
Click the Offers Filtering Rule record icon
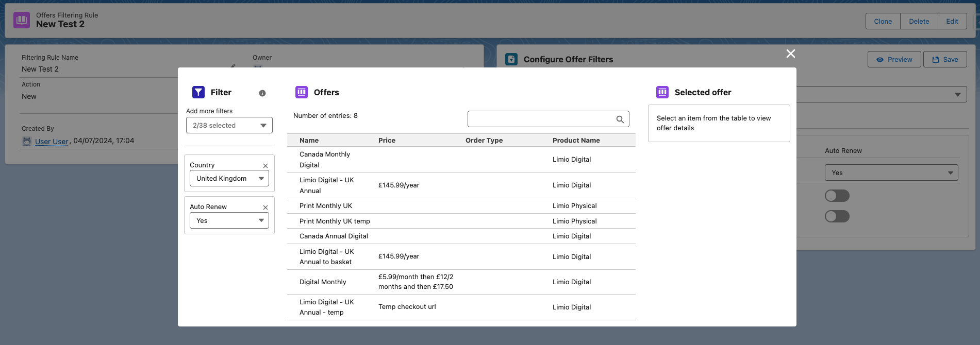tap(22, 20)
